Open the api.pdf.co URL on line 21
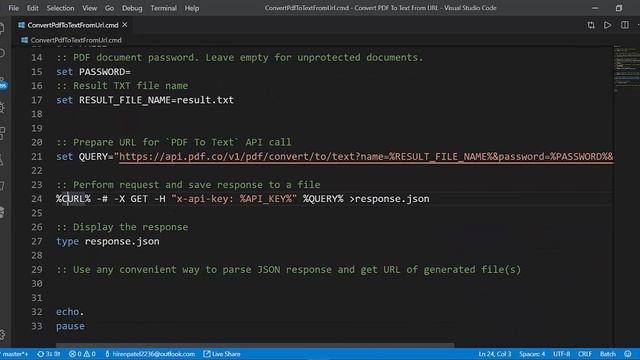640x360 pixels. tap(366, 157)
